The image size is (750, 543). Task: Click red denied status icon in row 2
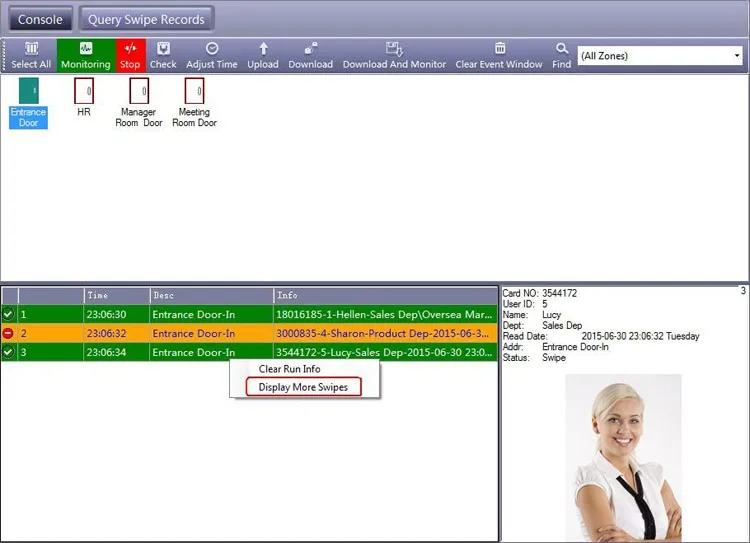click(x=8, y=333)
